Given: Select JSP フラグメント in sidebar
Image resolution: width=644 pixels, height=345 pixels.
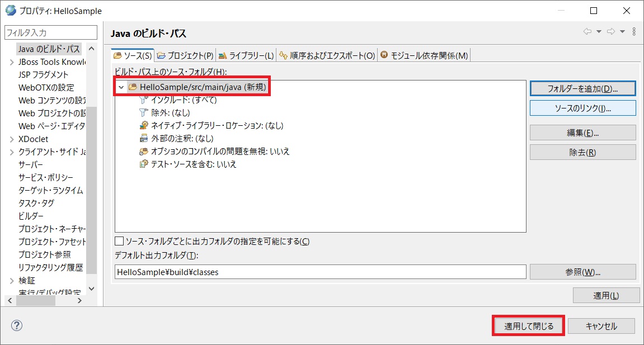Looking at the screenshot, I should [x=43, y=75].
